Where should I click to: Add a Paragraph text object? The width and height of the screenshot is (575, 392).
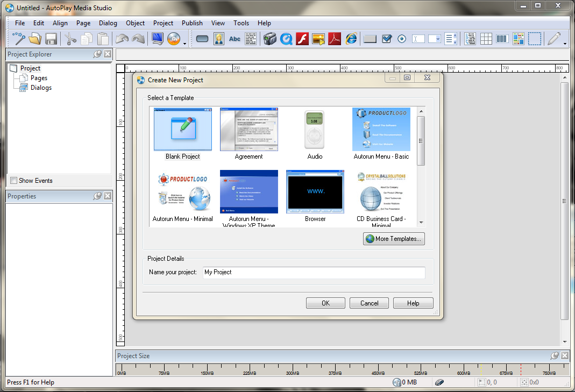[251, 38]
